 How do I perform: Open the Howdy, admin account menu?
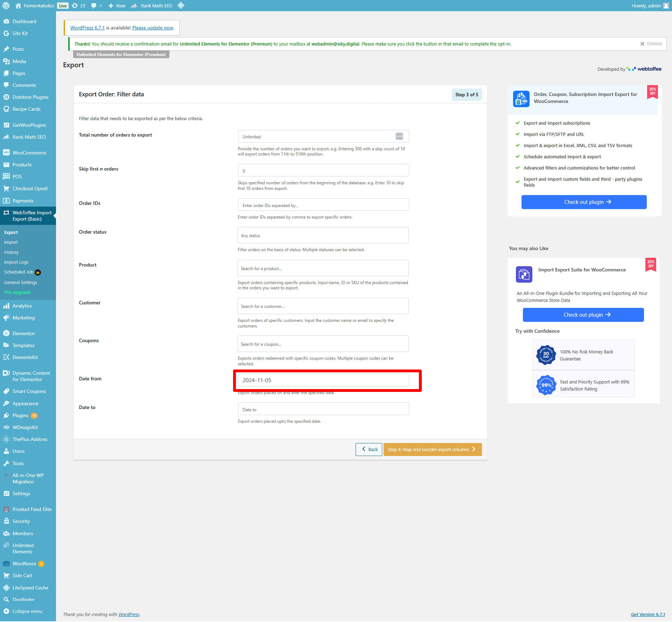(x=650, y=6)
